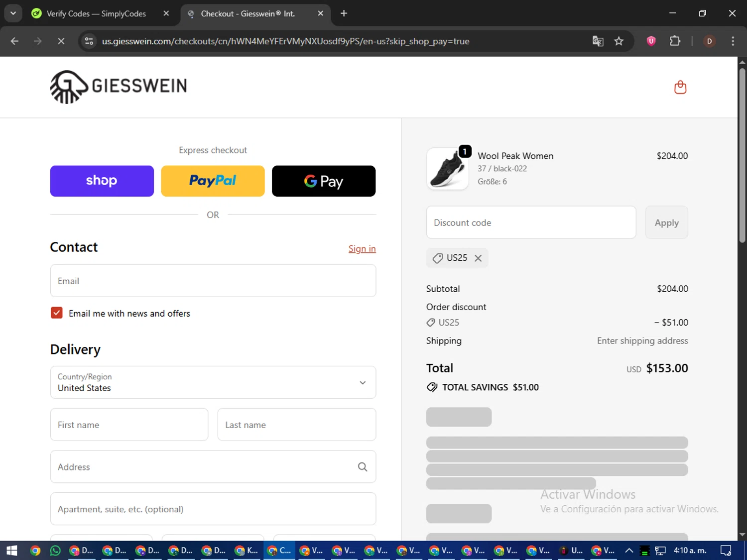Open the Sign in link
This screenshot has width=747, height=560.
tap(362, 248)
